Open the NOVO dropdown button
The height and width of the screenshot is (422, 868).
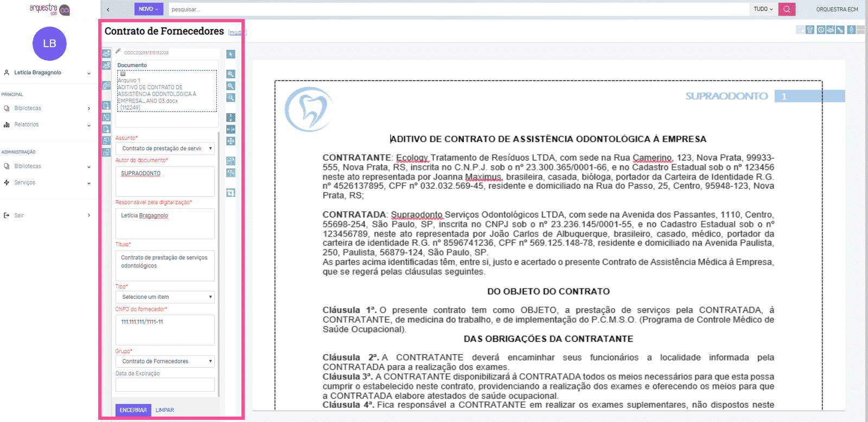[x=149, y=9]
